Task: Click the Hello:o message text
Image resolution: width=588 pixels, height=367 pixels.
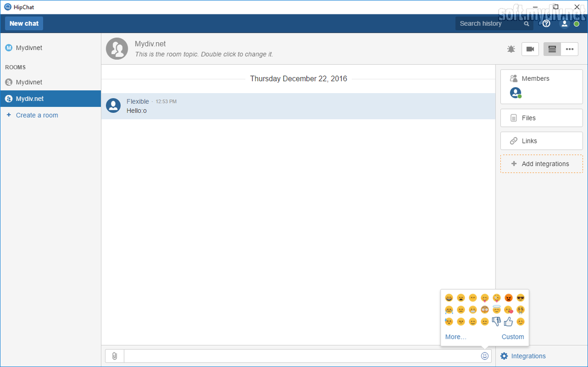Action: point(136,111)
